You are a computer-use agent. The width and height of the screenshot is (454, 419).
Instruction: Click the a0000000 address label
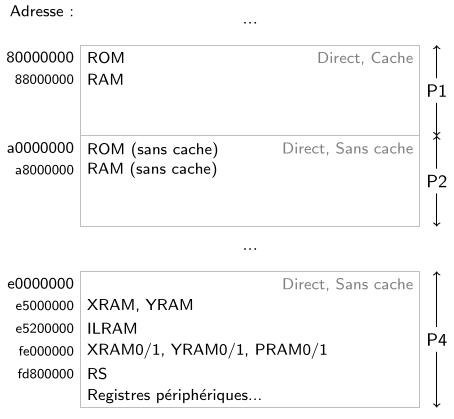click(40, 148)
